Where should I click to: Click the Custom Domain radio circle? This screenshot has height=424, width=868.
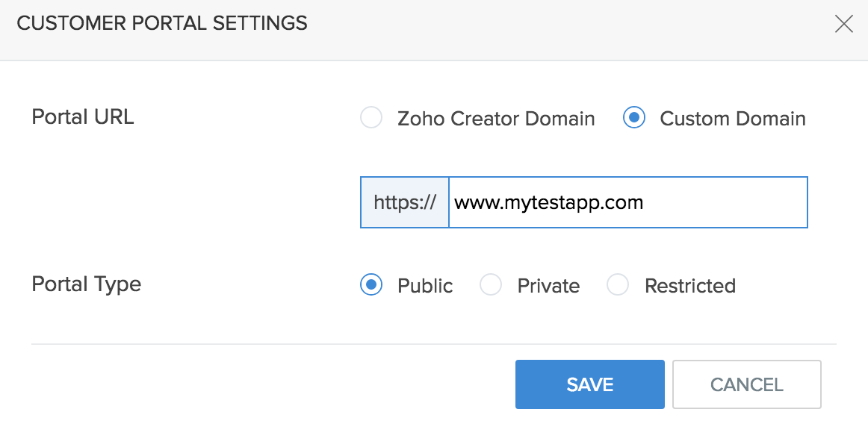click(633, 118)
